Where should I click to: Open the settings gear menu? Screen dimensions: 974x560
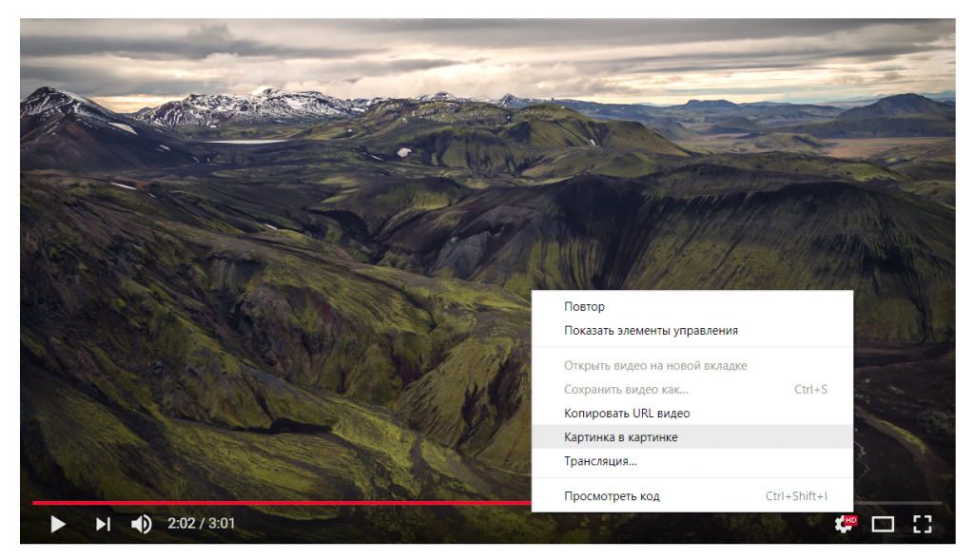point(843,525)
